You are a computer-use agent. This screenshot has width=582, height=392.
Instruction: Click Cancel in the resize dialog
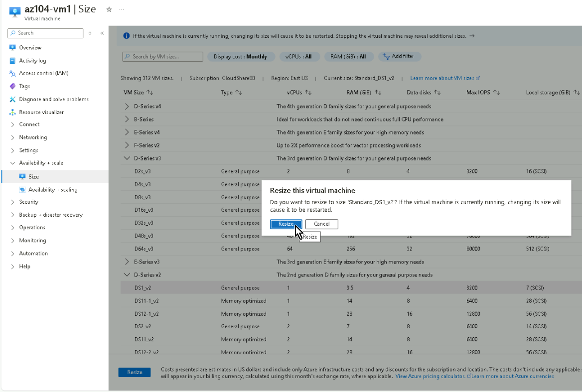coord(321,224)
